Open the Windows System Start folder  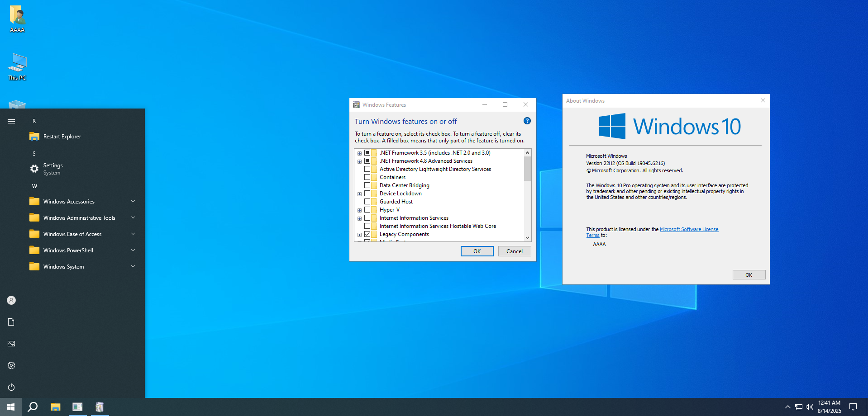point(84,267)
